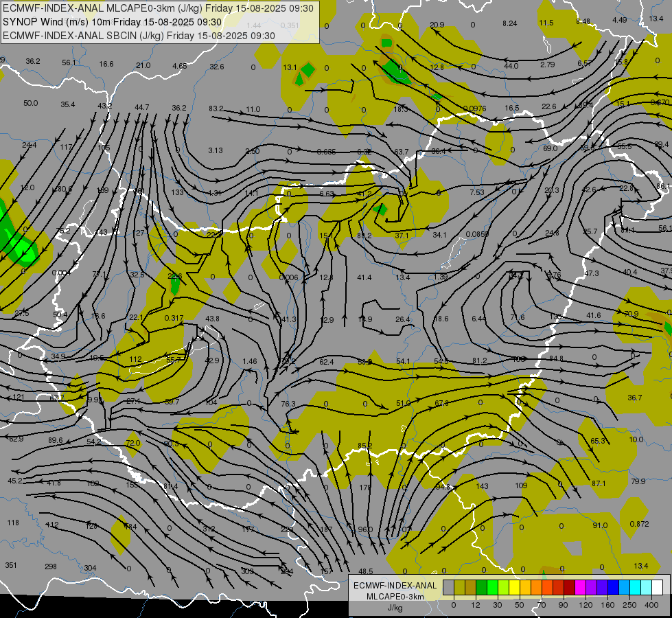Click the map value 0.872

pos(640,524)
